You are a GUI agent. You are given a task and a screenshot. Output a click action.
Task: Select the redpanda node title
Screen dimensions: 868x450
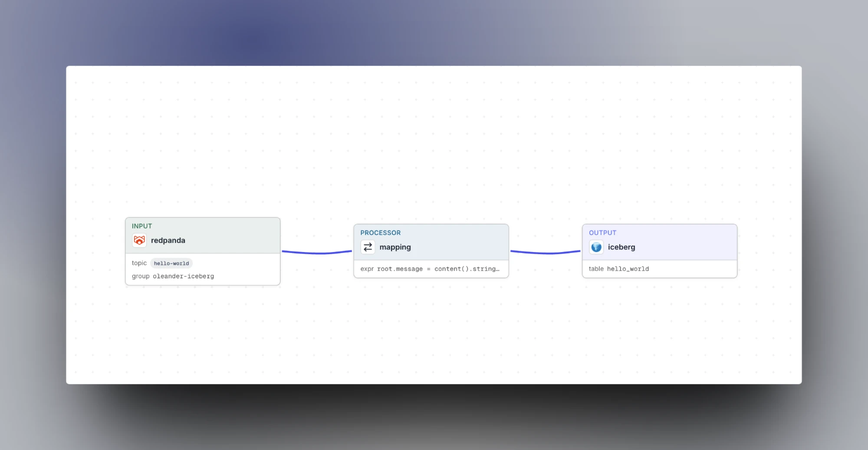(x=168, y=240)
